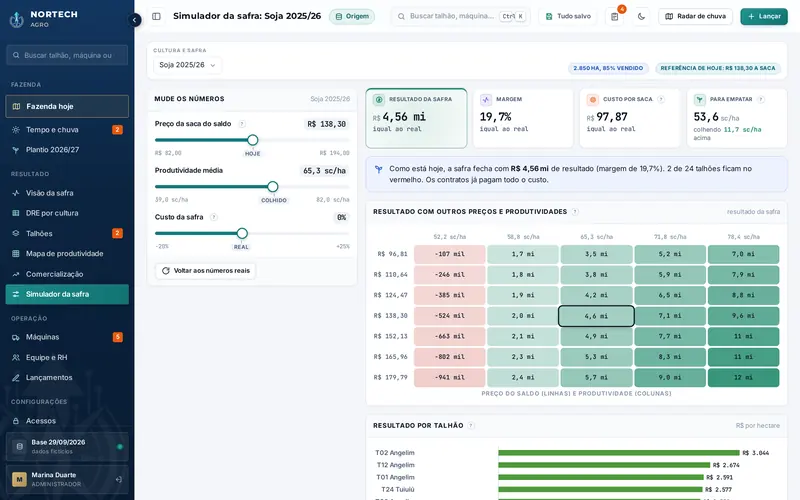Select the Resultado da safra card
The height and width of the screenshot is (500, 800).
pos(416,118)
